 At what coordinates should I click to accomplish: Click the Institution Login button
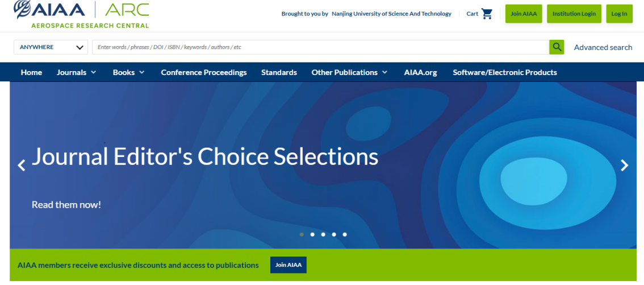(x=574, y=14)
